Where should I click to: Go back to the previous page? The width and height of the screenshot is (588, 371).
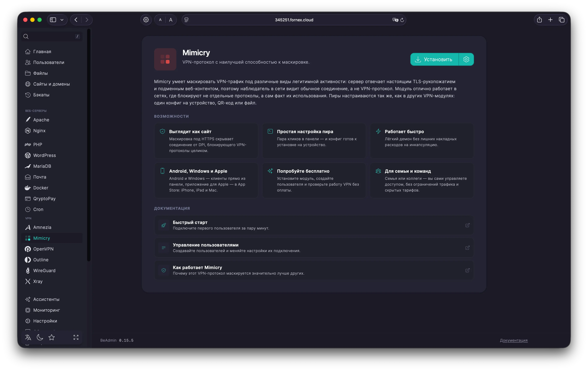[76, 20]
